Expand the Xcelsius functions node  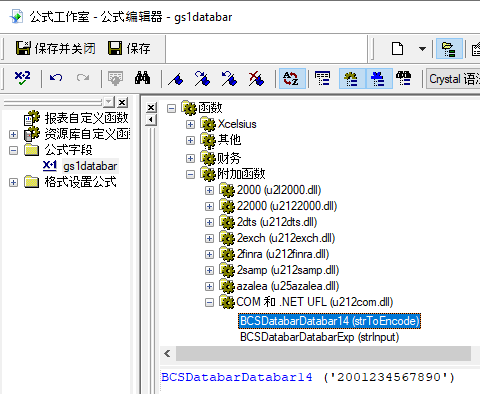pos(190,124)
